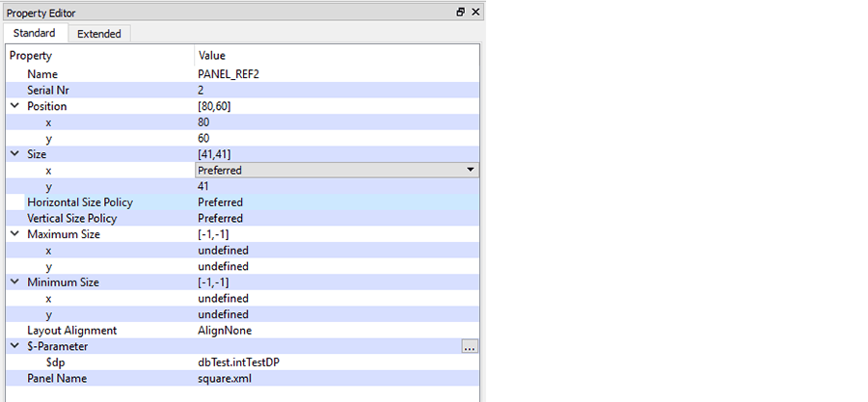Select the Standard tab
868x402 pixels.
point(34,34)
